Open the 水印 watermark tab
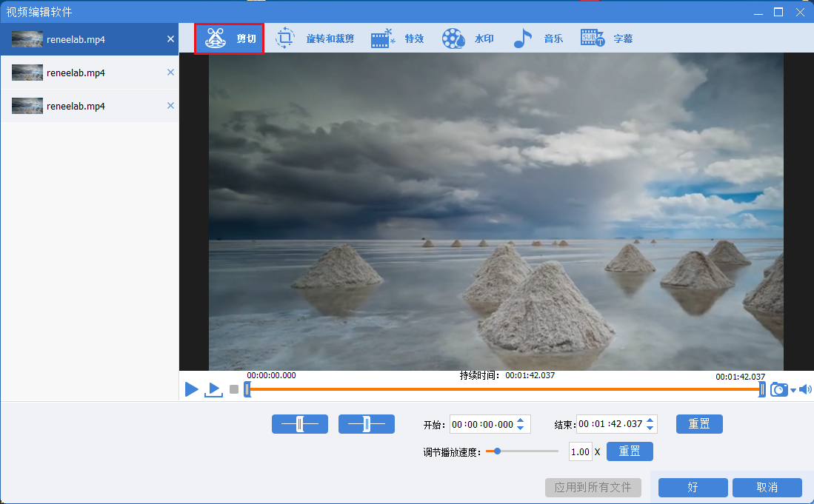The image size is (814, 504). (x=468, y=38)
